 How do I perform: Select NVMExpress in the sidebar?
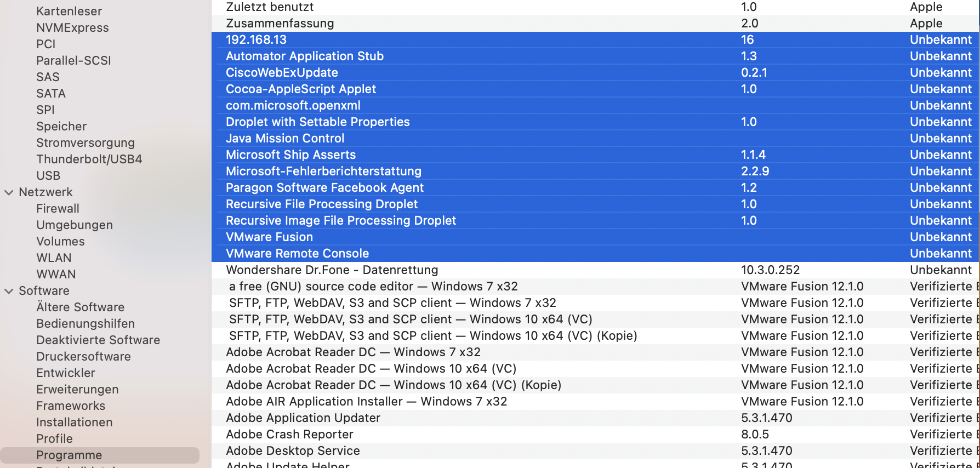click(x=72, y=28)
